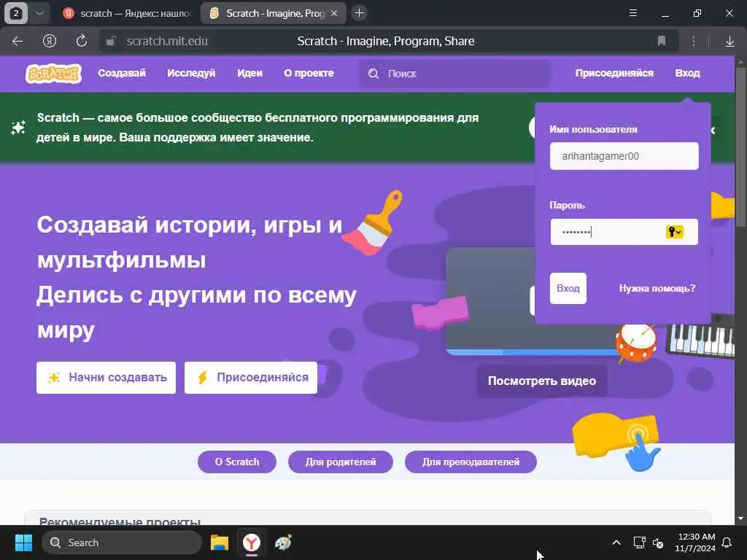Focus the username field with arihantagamer00

coord(624,156)
